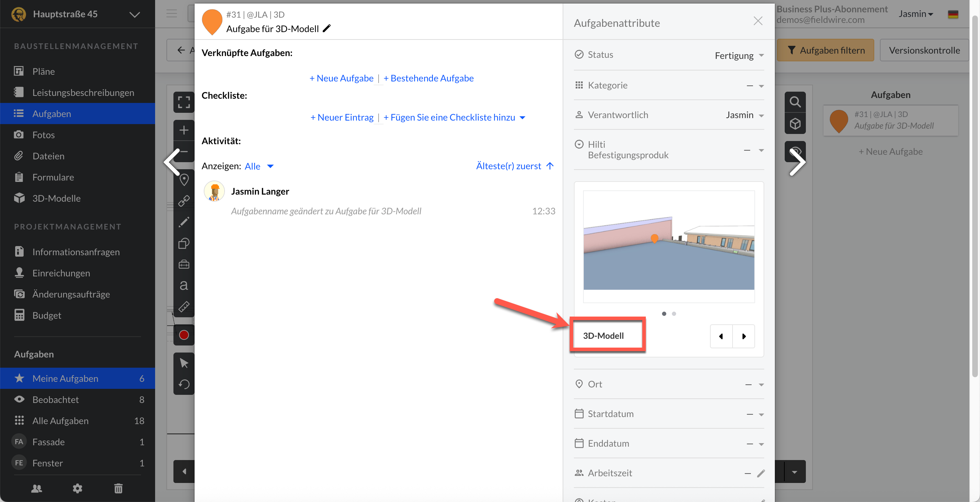Viewport: 980px width, 502px height.
Task: Go to second image via carousel dot
Action: (674, 314)
